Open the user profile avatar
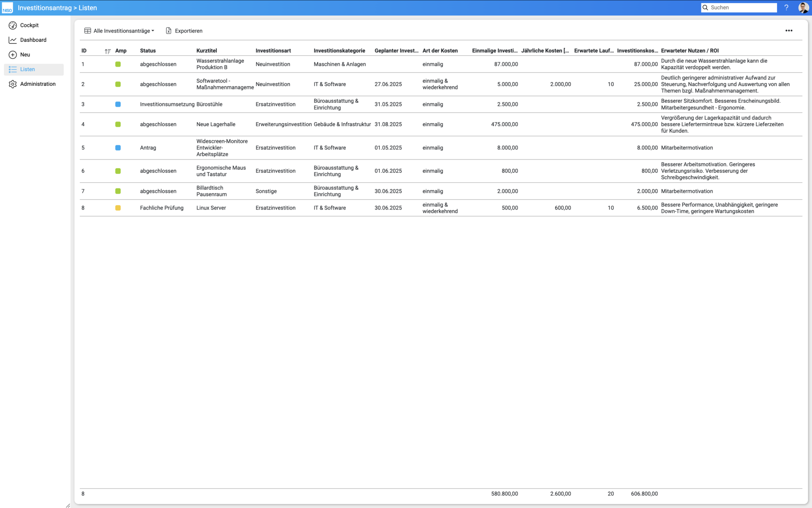 pos(803,8)
